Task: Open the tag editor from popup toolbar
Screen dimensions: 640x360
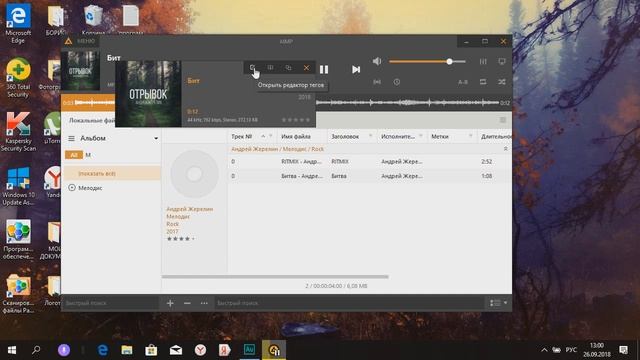Action: [252, 68]
